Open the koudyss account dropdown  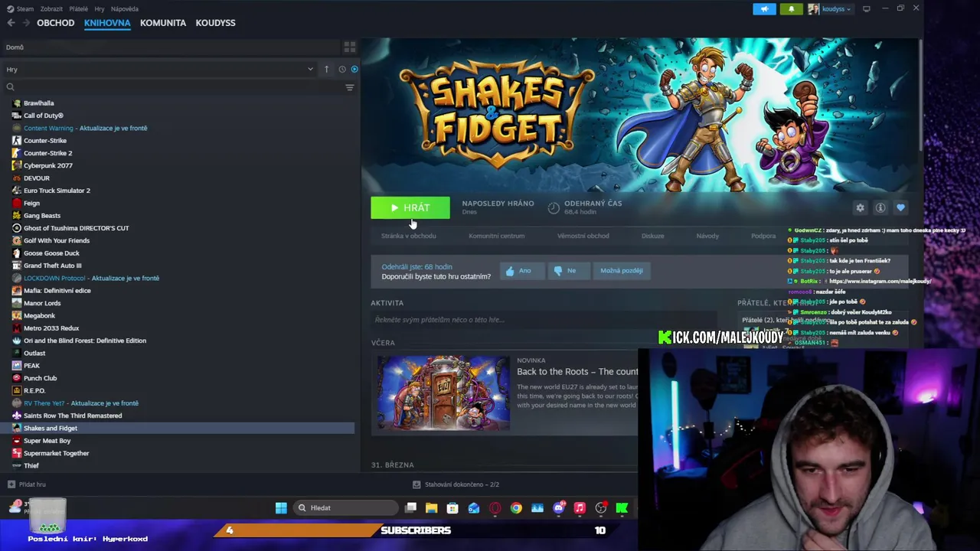tap(829, 9)
